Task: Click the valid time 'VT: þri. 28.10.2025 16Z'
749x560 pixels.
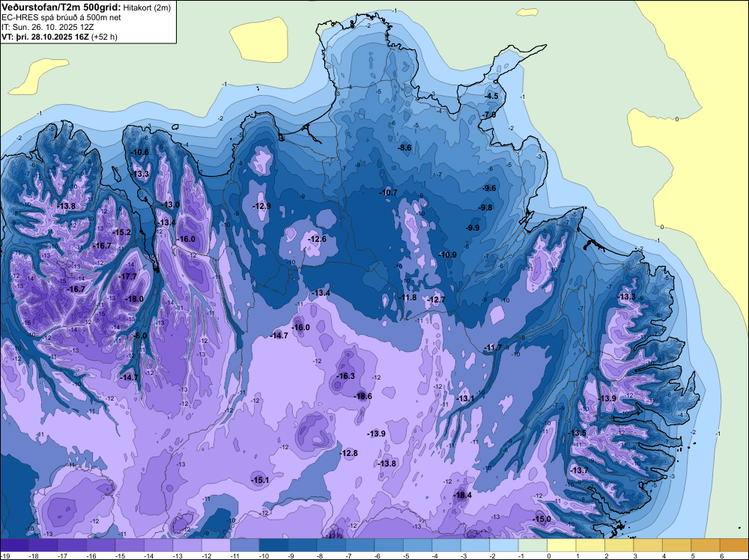Action: coord(44,36)
